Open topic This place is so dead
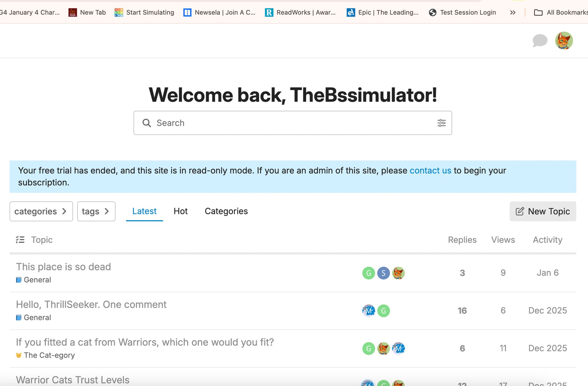588x386 pixels. pyautogui.click(x=63, y=267)
